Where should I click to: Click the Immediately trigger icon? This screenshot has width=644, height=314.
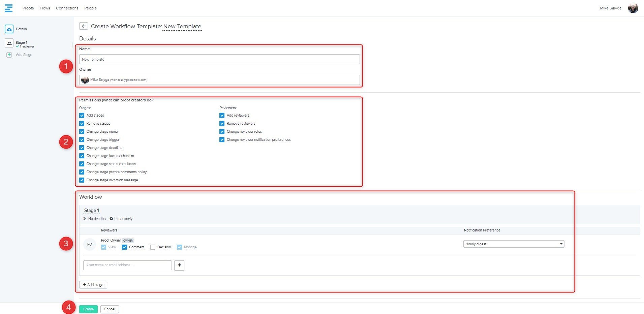click(111, 219)
